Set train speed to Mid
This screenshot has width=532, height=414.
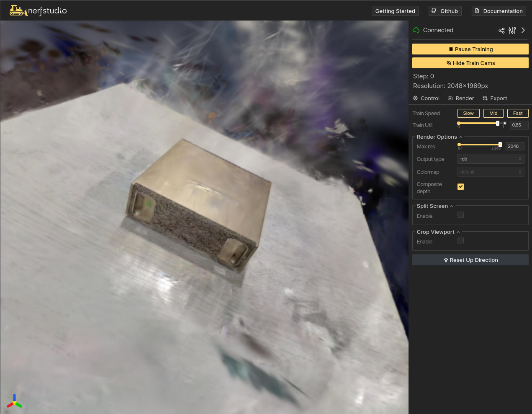coord(493,113)
